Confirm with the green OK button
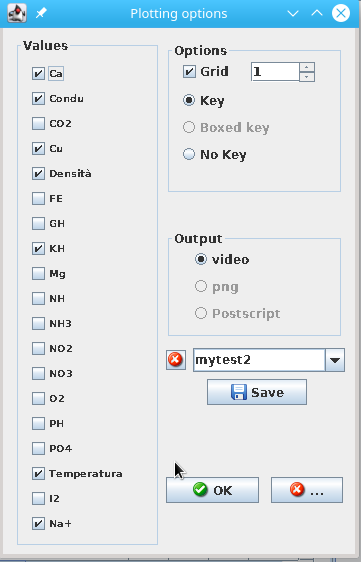This screenshot has width=361, height=562. (212, 490)
